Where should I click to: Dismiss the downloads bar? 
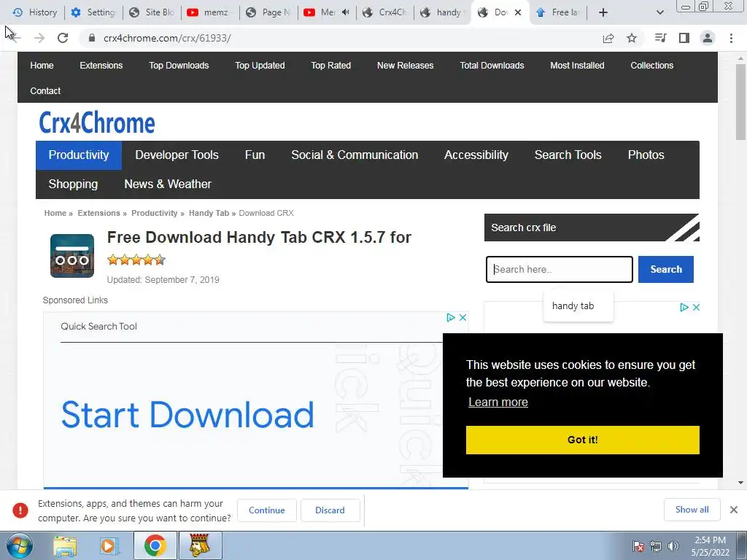(x=734, y=510)
